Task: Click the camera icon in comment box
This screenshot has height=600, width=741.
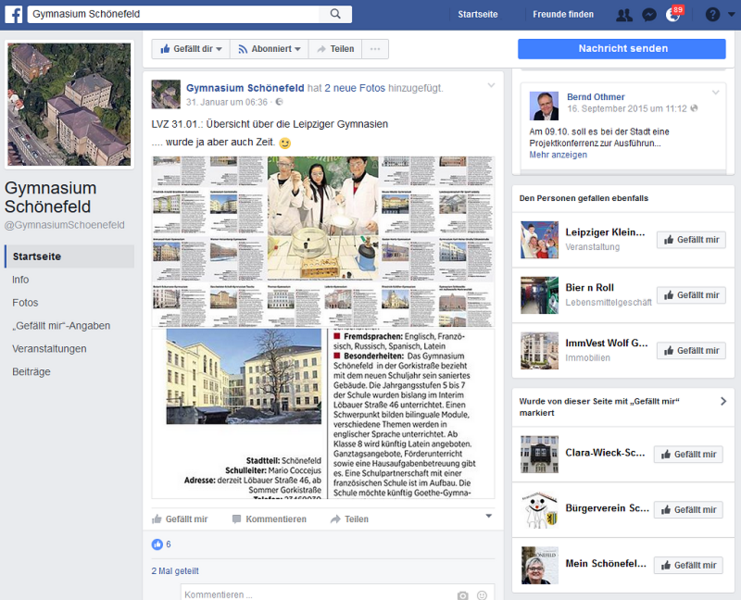Action: [462, 595]
